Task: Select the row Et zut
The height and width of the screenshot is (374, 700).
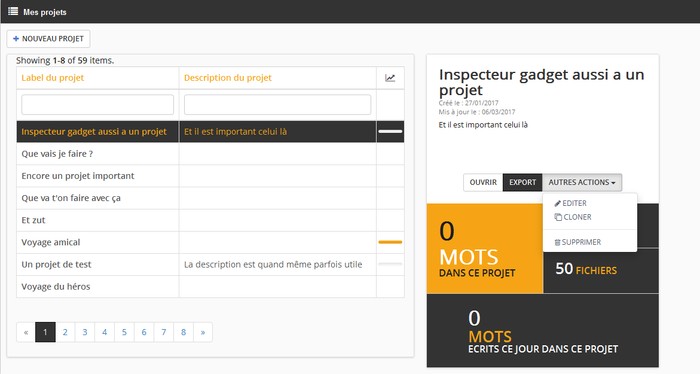Action: [210, 220]
